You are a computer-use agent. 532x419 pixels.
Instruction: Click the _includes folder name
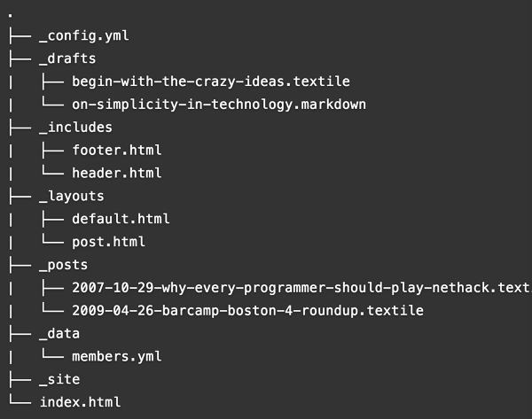click(x=75, y=128)
